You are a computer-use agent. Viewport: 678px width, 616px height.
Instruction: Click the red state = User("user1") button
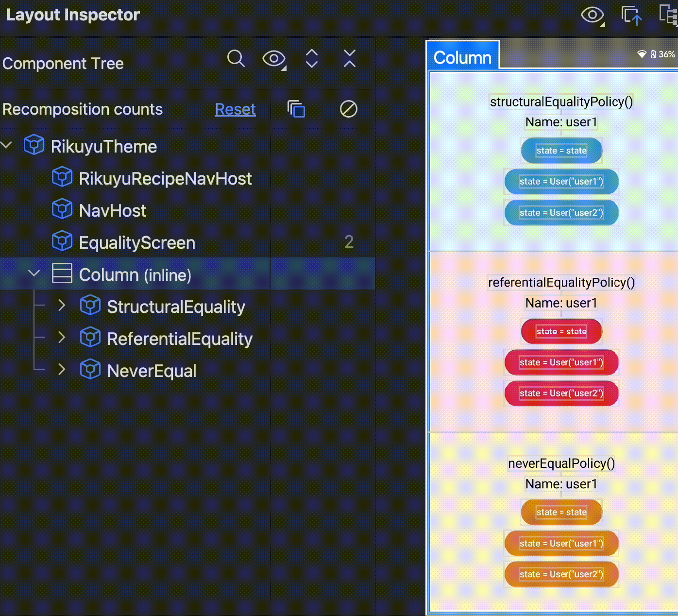tap(561, 362)
